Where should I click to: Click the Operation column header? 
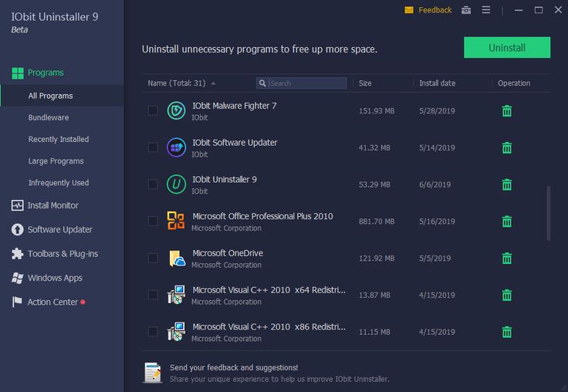514,83
